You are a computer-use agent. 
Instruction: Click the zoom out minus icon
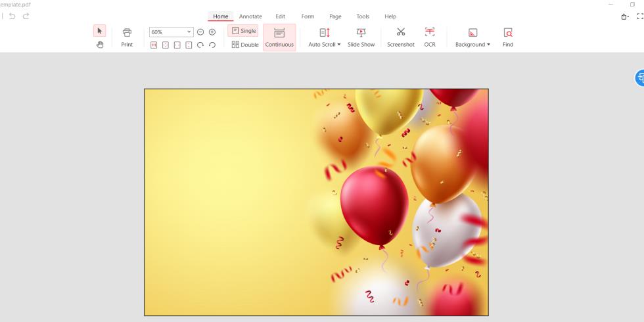(x=201, y=32)
